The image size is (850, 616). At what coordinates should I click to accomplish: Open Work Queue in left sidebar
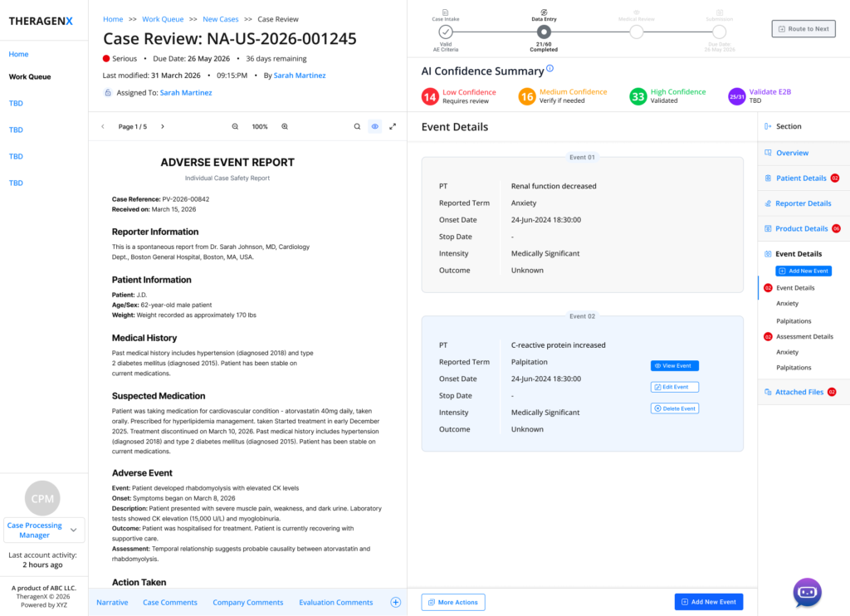(x=30, y=77)
